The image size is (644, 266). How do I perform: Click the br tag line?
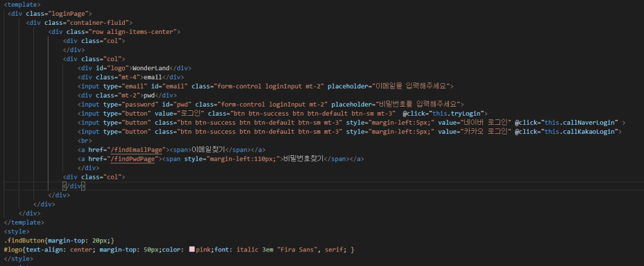[85, 141]
